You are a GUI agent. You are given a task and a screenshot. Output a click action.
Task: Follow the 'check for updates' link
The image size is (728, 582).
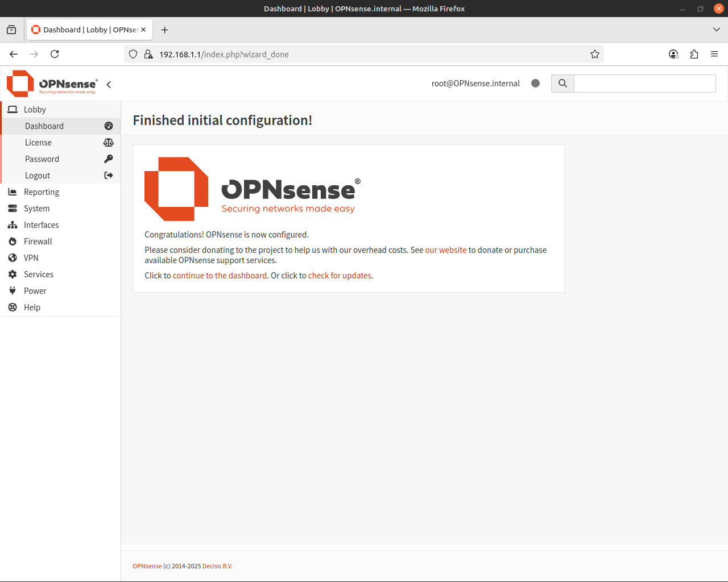(x=340, y=276)
